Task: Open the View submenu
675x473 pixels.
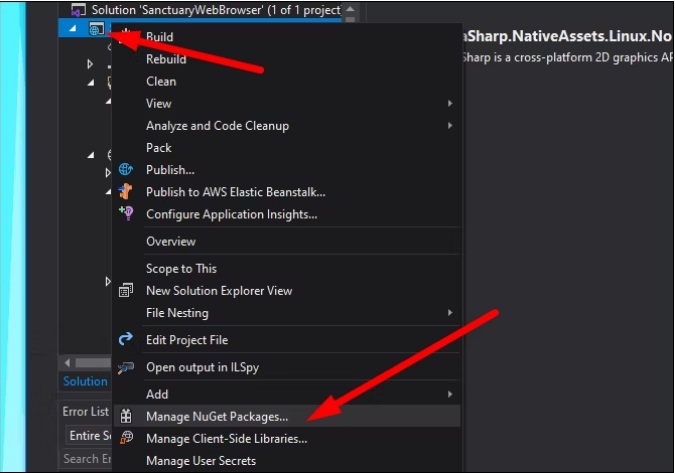Action: (x=286, y=103)
